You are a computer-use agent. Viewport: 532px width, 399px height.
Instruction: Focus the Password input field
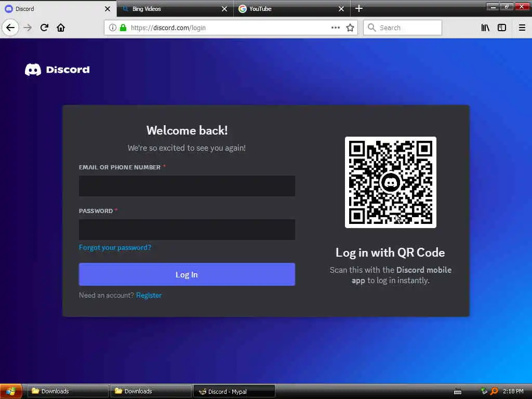pos(187,230)
